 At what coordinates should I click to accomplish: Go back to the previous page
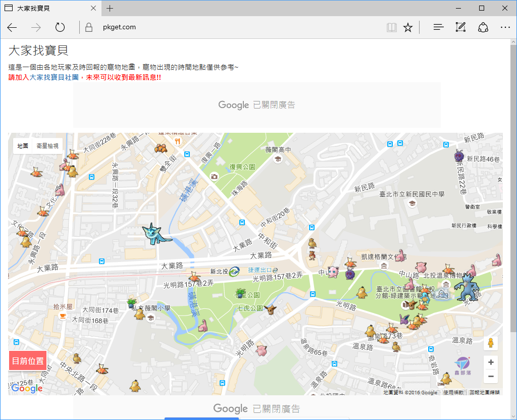(12, 27)
